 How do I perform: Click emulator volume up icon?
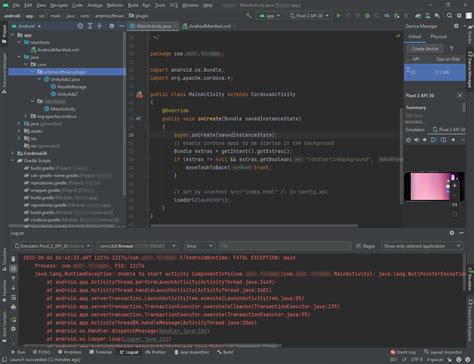416,140
